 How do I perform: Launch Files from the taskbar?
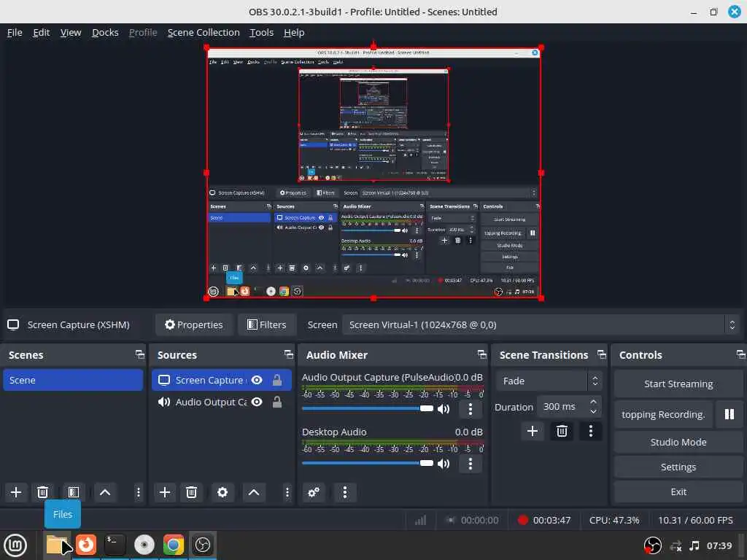pos(57,545)
